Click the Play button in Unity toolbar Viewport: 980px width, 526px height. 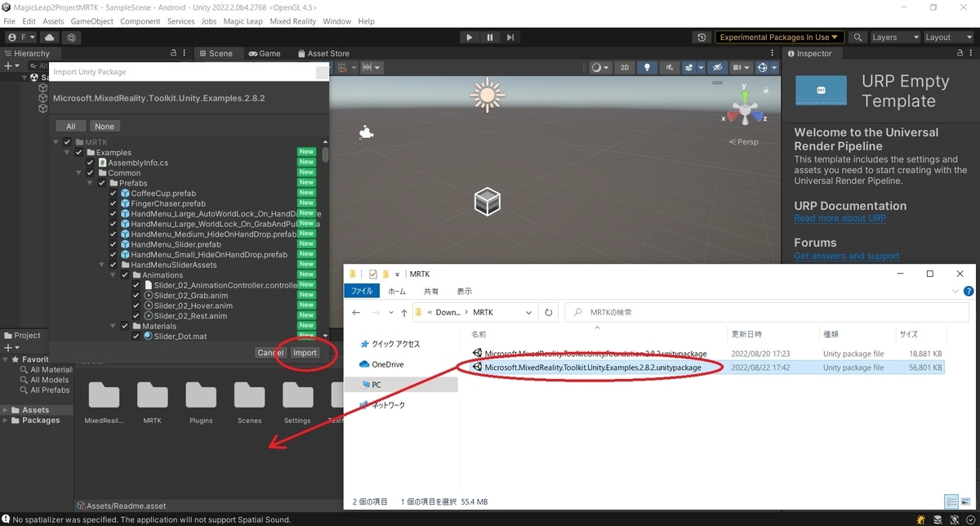point(469,38)
